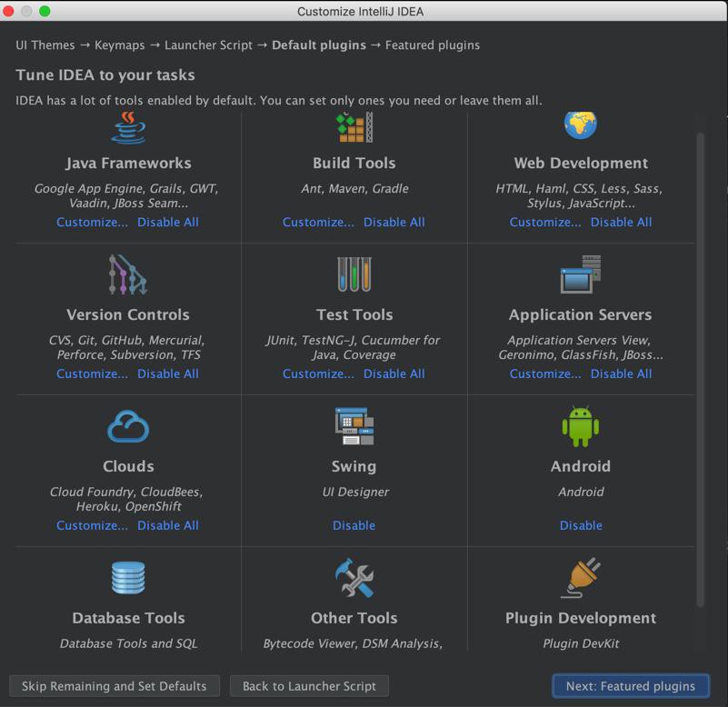Click the Test Tools heading
Image resolution: width=728 pixels, height=707 pixels.
click(x=354, y=314)
